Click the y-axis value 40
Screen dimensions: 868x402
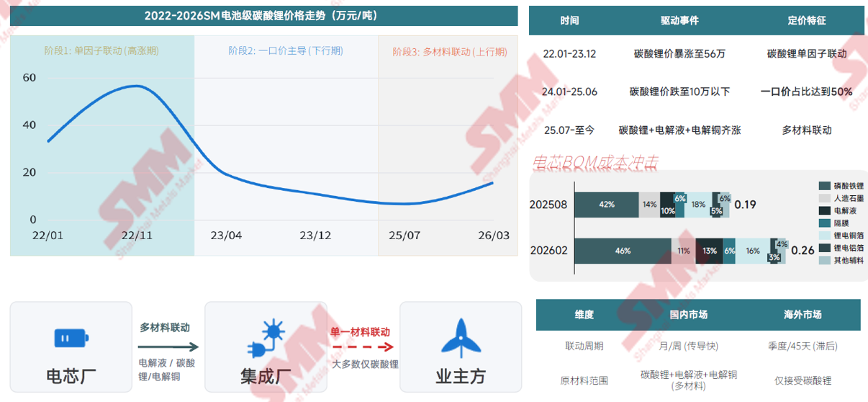point(30,125)
